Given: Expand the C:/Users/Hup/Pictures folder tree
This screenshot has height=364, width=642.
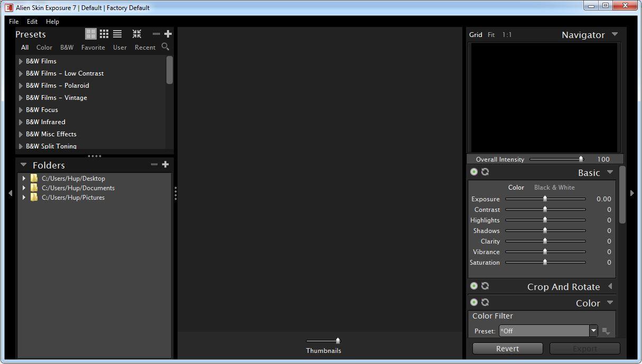Looking at the screenshot, I should click(x=24, y=198).
